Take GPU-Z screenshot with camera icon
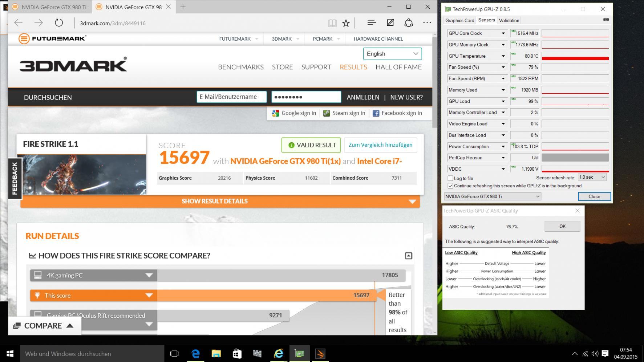This screenshot has height=362, width=644. [x=605, y=19]
